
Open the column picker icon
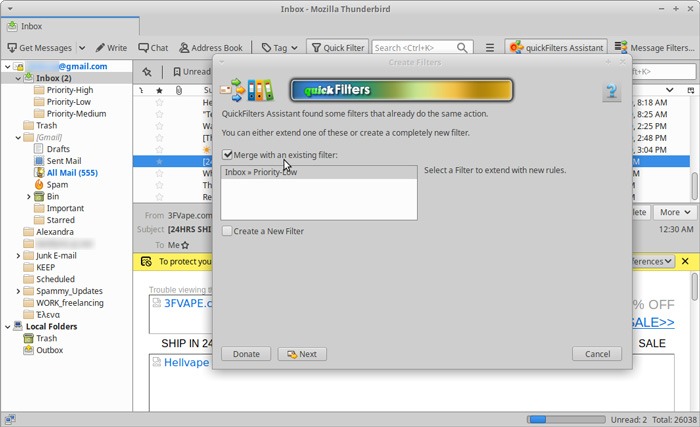[x=691, y=91]
